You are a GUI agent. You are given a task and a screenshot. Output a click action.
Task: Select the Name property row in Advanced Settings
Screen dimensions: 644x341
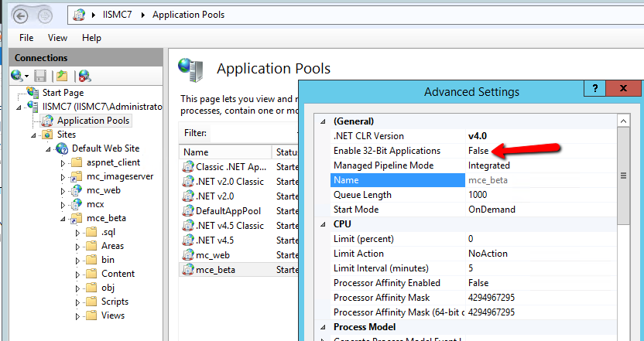(472, 180)
